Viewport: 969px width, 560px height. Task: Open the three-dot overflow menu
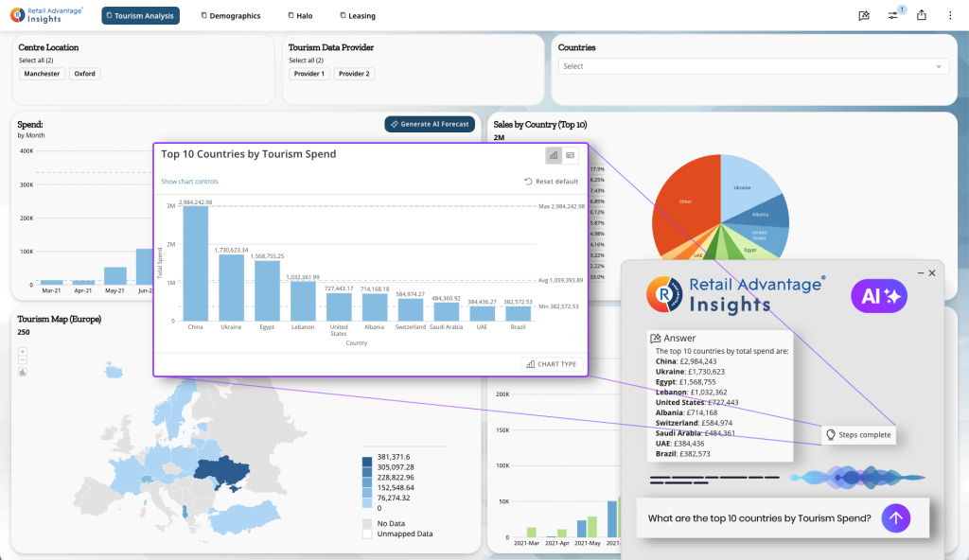952,15
